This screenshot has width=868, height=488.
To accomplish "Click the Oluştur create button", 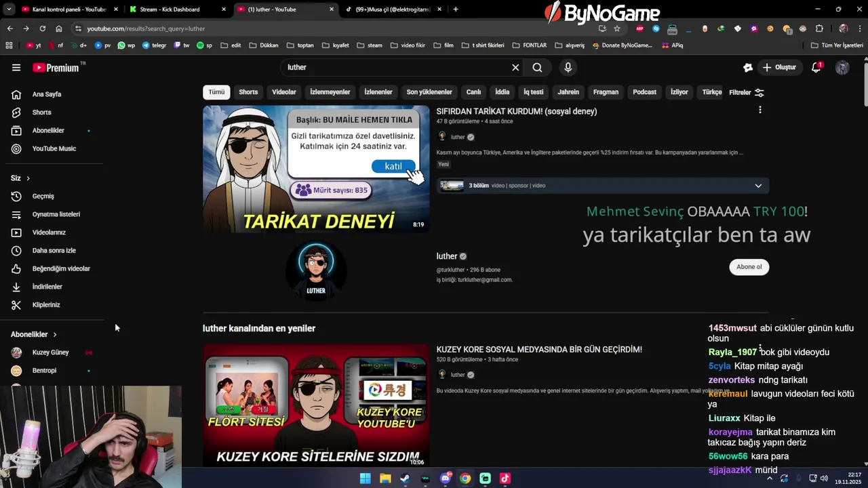I will (779, 67).
